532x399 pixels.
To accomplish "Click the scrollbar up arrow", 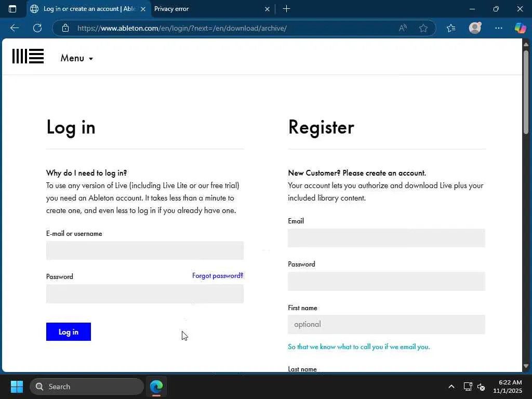I will (526, 45).
